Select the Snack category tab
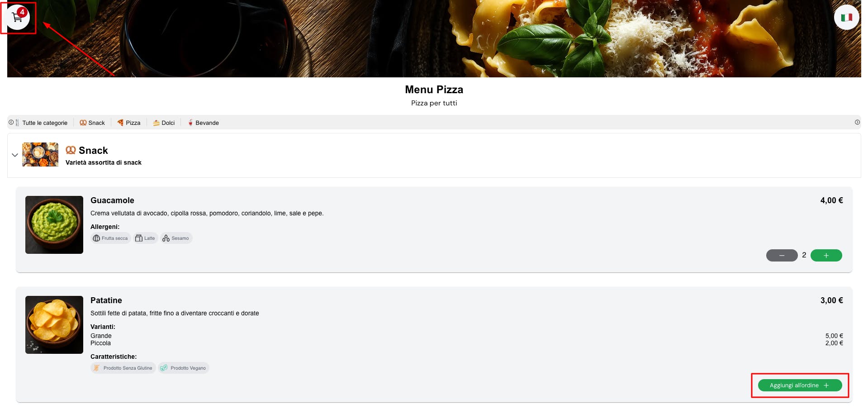 (92, 123)
